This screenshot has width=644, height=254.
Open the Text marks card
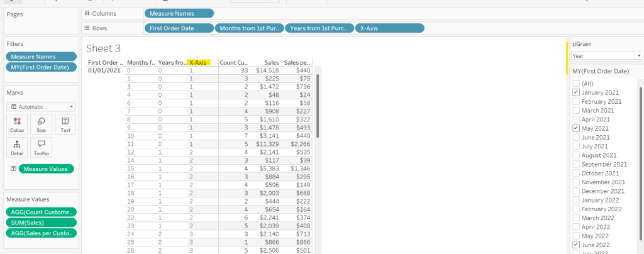[x=65, y=124]
